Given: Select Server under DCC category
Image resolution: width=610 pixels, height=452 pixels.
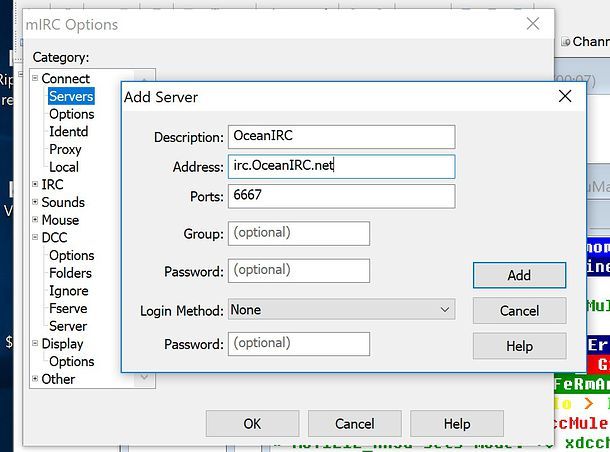Looking at the screenshot, I should coord(68,326).
